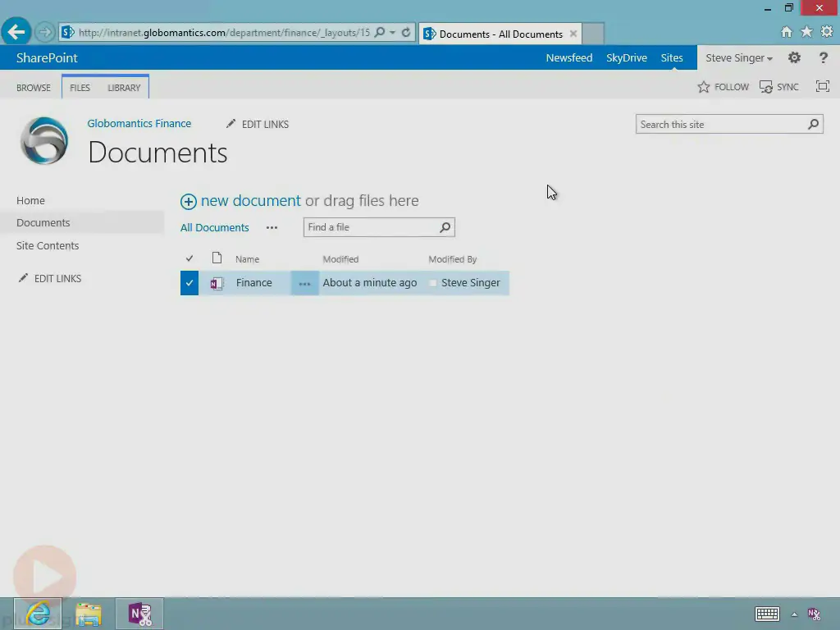Toggle the Steve Singer presence indicator box
Viewport: 840px width, 630px height.
[433, 283]
